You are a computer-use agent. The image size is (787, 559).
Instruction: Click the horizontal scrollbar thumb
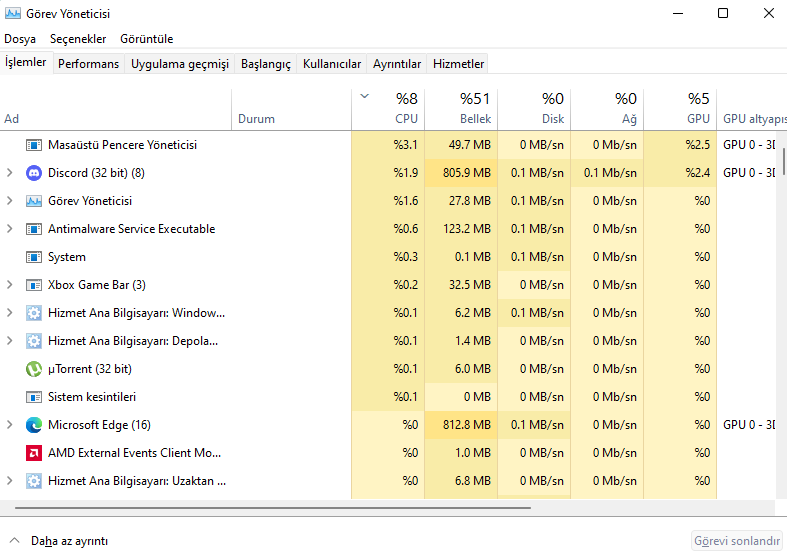tap(273, 508)
